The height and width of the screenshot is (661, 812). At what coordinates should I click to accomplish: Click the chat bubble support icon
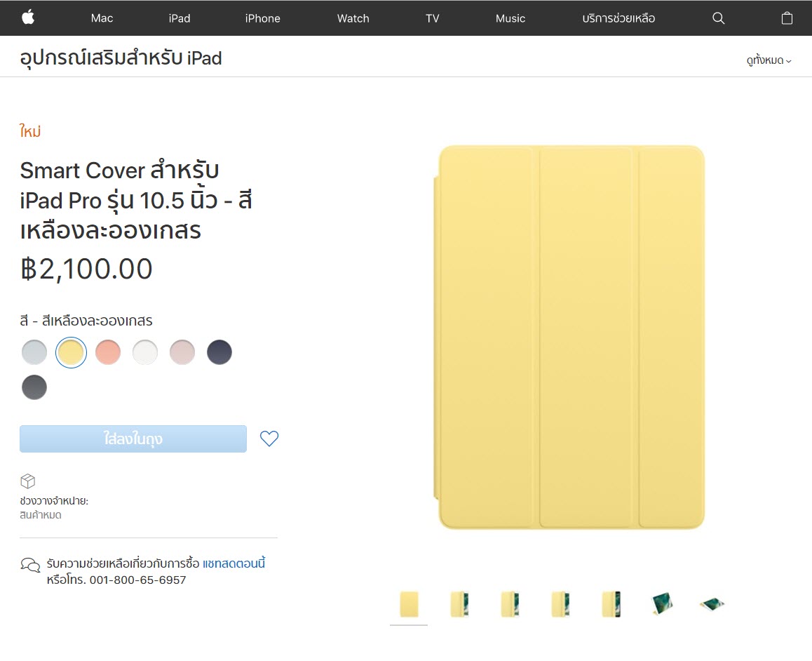pos(29,564)
